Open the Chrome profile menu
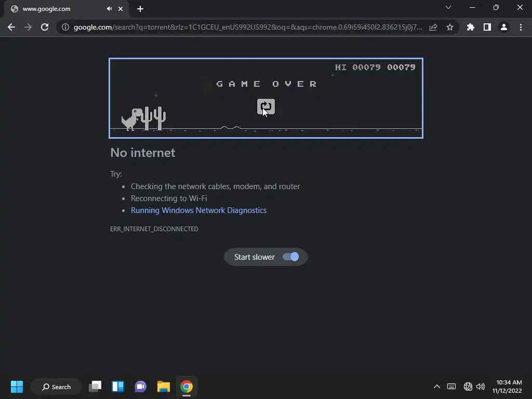This screenshot has height=399, width=532. pyautogui.click(x=504, y=27)
